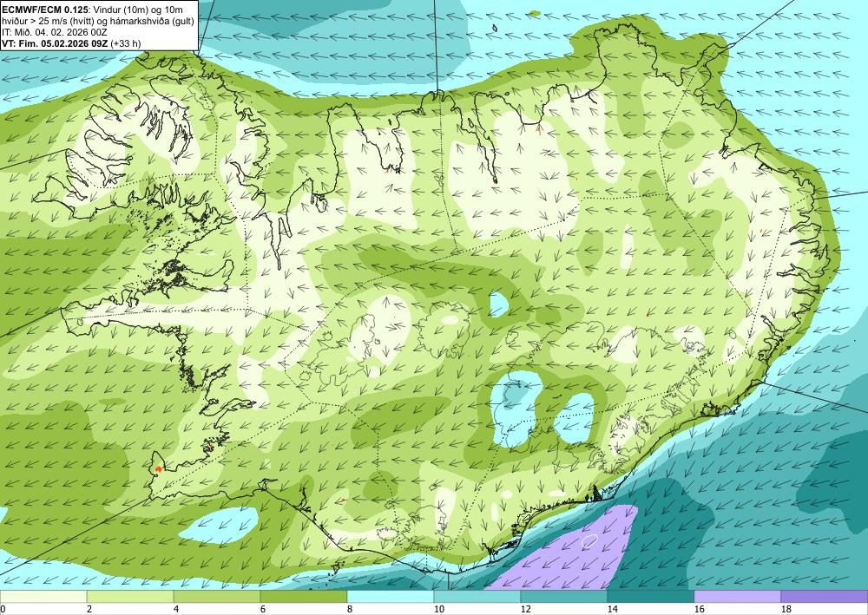Click the 16–18 m/s light purple legend swatch

tap(737, 596)
